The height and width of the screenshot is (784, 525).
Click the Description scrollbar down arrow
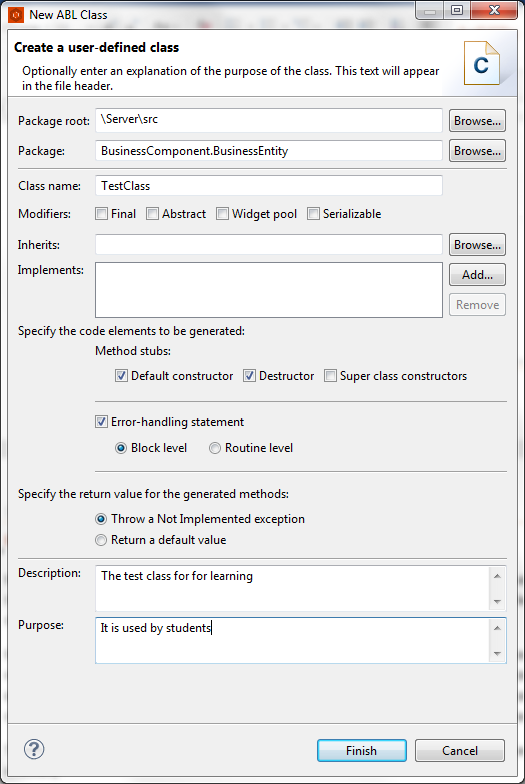click(x=497, y=602)
